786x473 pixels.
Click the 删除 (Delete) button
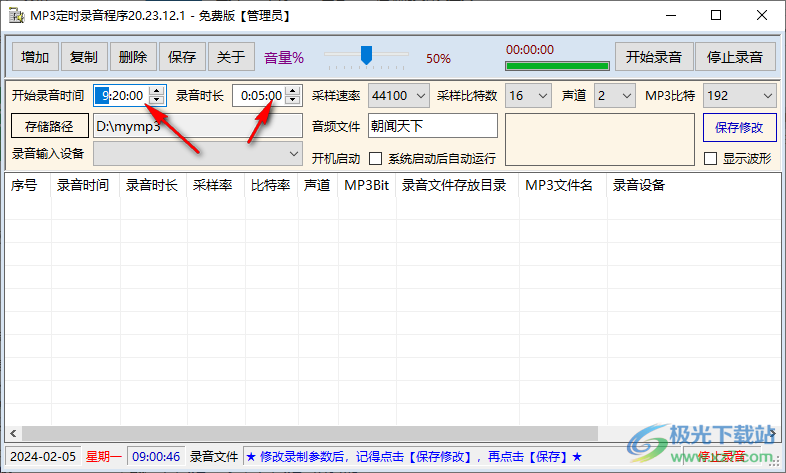point(133,57)
